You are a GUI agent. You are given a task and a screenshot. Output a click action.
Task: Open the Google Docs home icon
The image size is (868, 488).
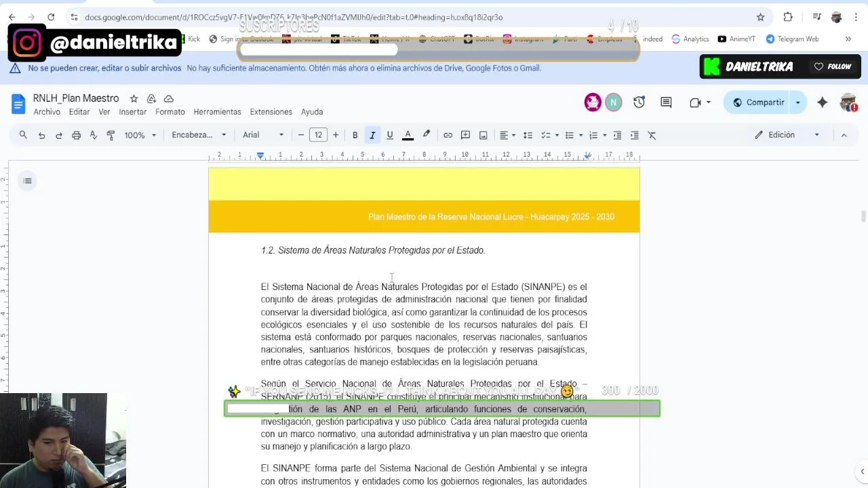click(x=18, y=104)
